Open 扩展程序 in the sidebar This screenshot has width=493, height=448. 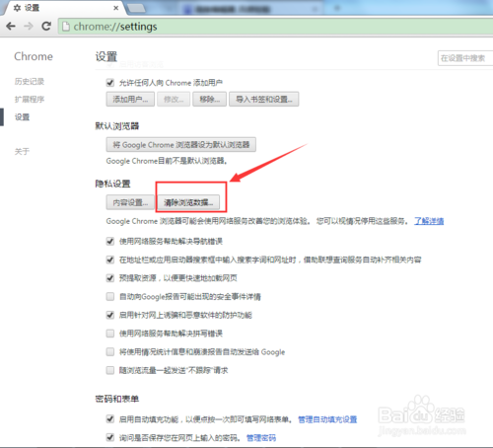(x=30, y=99)
